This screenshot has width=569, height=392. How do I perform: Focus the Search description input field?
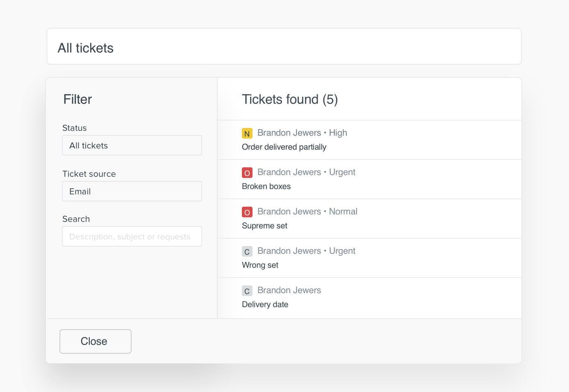(x=132, y=236)
